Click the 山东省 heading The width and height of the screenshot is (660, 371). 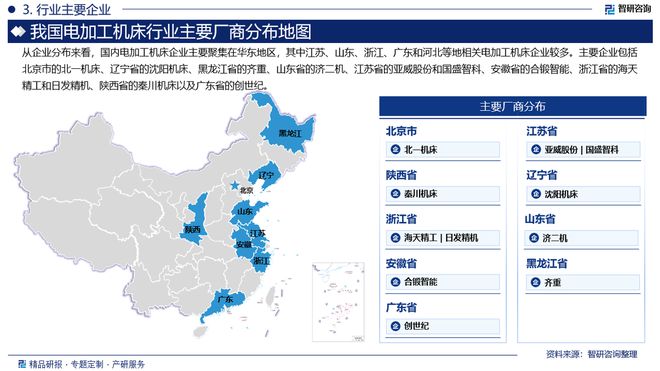coord(540,219)
